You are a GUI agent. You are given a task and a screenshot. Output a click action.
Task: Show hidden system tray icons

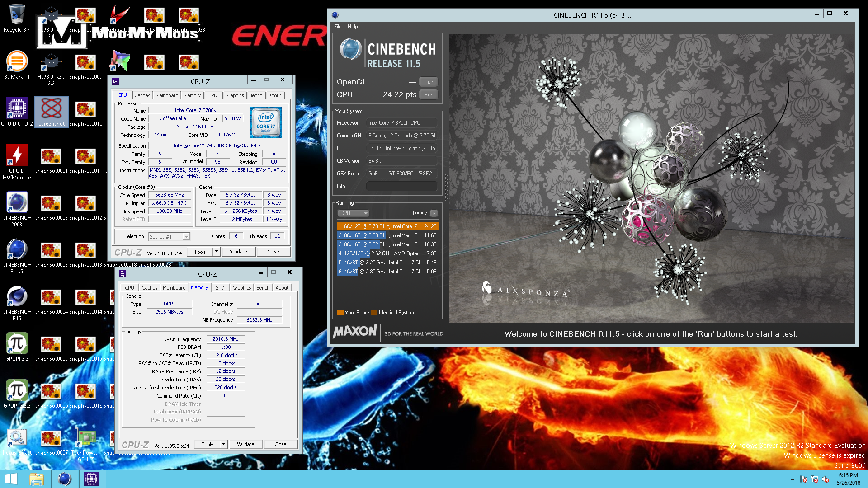click(792, 479)
